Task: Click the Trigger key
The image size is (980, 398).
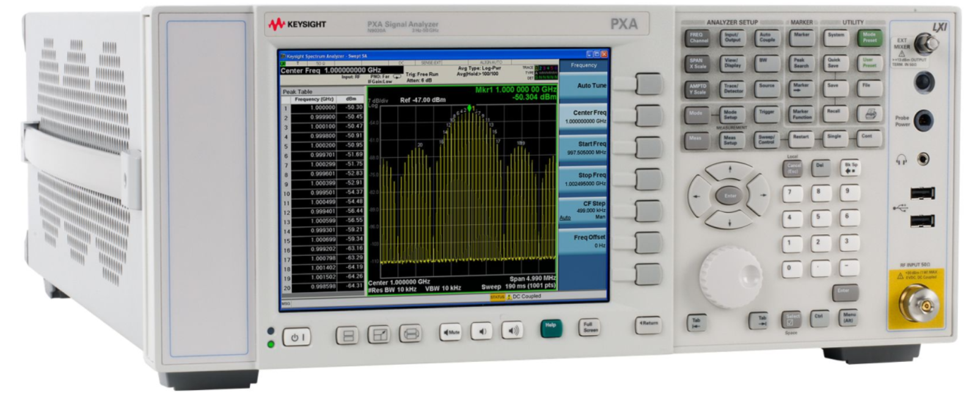Action: tap(767, 114)
